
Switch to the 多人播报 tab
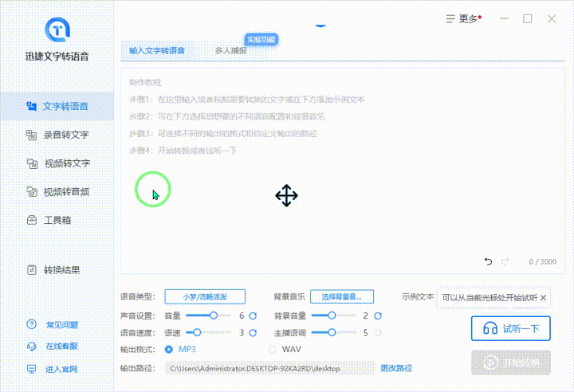pos(230,50)
